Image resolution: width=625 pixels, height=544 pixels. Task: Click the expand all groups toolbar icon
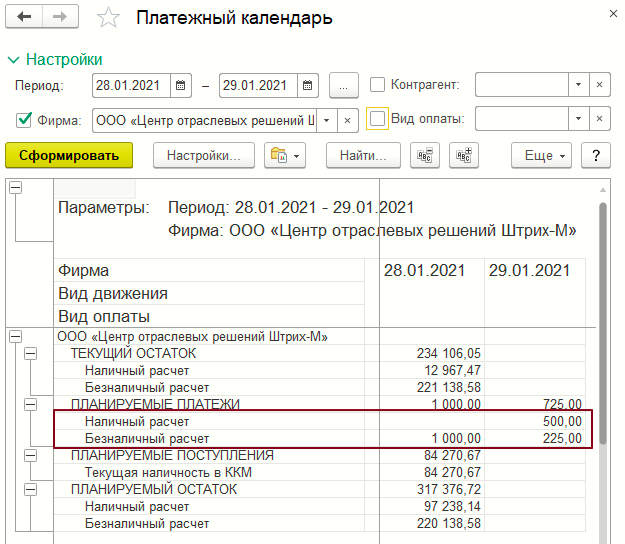(x=464, y=156)
